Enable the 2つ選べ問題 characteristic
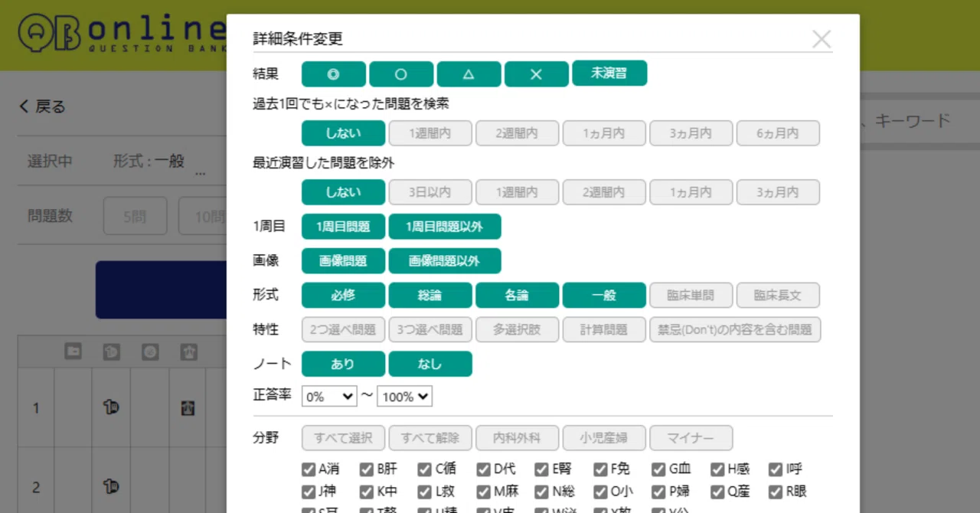 point(343,330)
